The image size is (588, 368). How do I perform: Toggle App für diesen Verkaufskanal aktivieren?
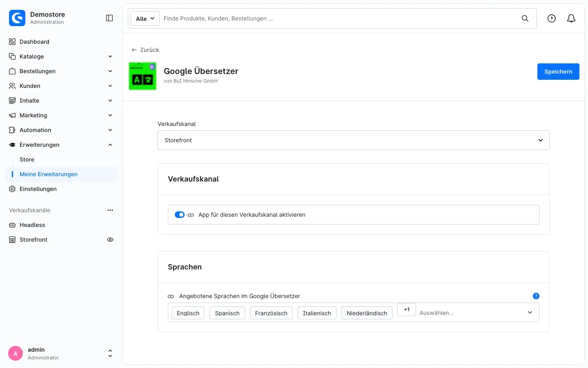click(x=180, y=215)
